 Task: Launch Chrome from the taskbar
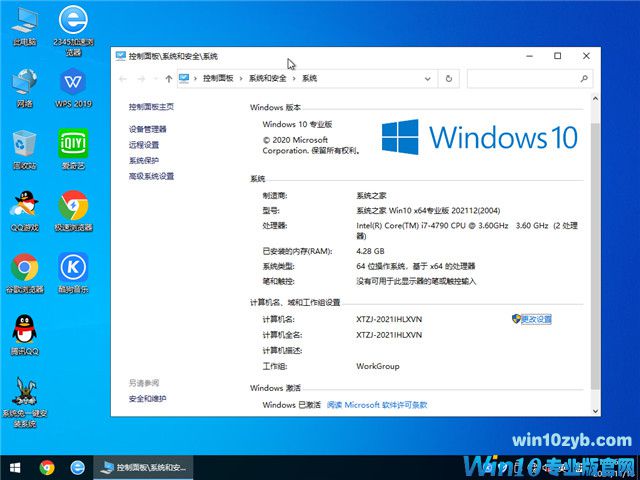point(47,467)
